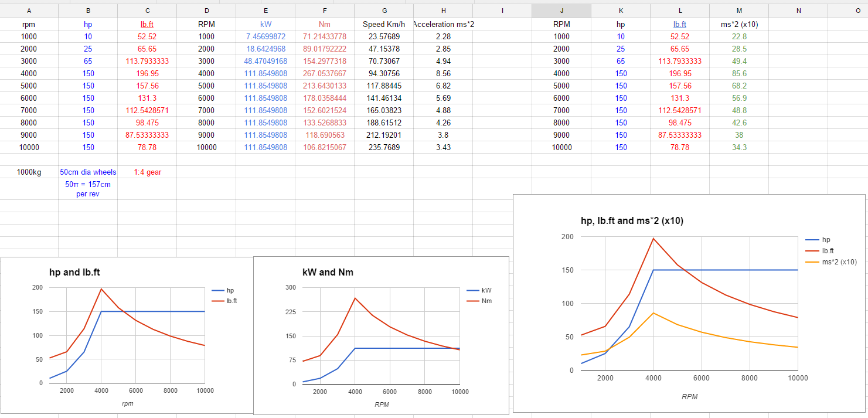The width and height of the screenshot is (868, 418).
Task: Click the "hp and lb.ft" chart title
Action: 79,273
